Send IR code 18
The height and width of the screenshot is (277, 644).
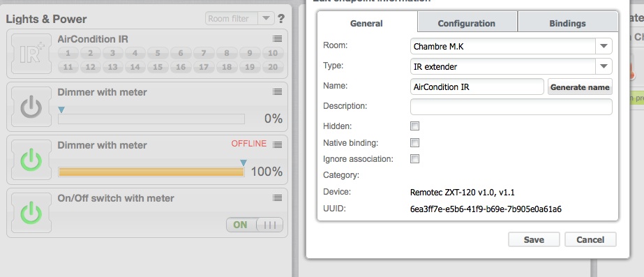(227, 67)
